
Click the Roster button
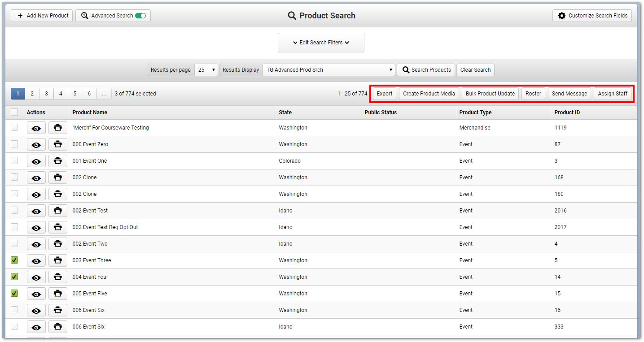(x=533, y=94)
